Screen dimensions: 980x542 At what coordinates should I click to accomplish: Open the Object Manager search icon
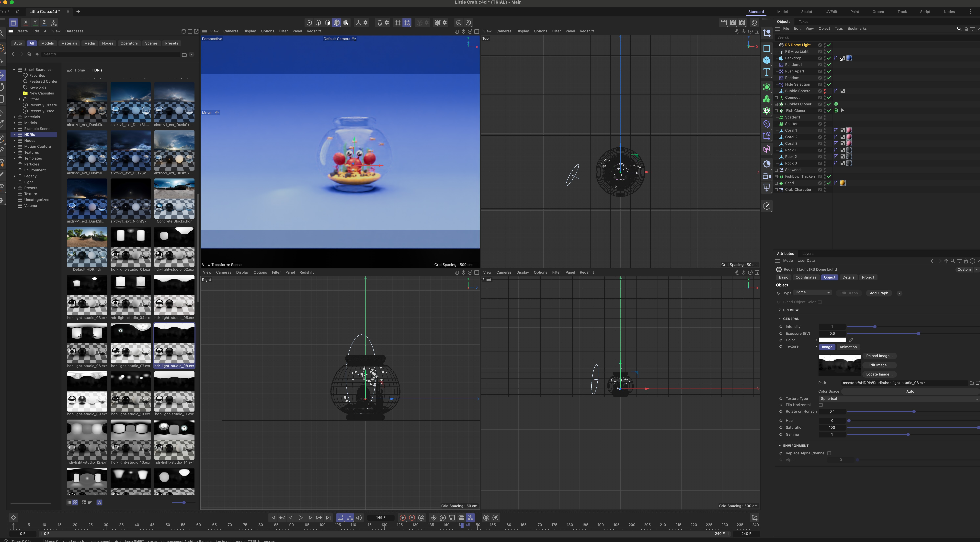pyautogui.click(x=959, y=29)
